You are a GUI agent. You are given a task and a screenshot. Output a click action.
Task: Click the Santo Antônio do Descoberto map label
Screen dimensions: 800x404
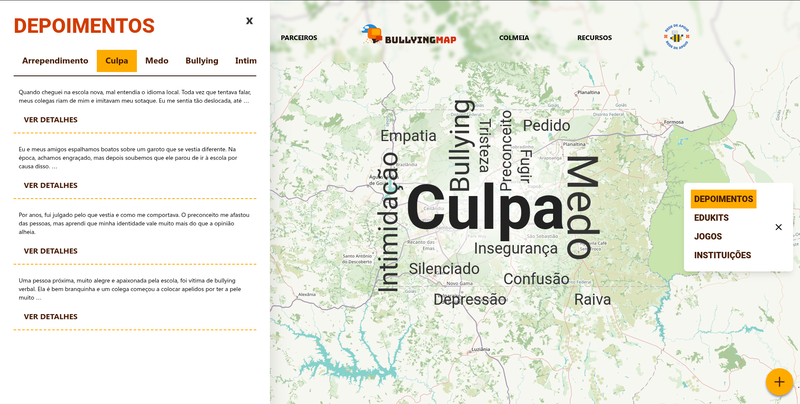(357, 259)
